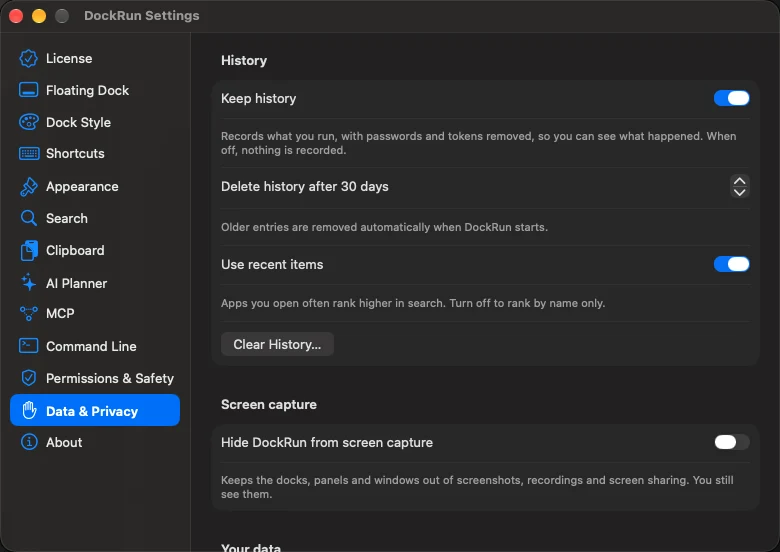Minimize the DockRun Settings window

coord(39,16)
